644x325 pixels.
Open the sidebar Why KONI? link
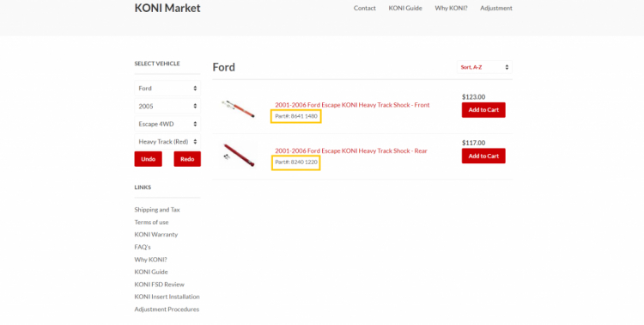pos(150,260)
